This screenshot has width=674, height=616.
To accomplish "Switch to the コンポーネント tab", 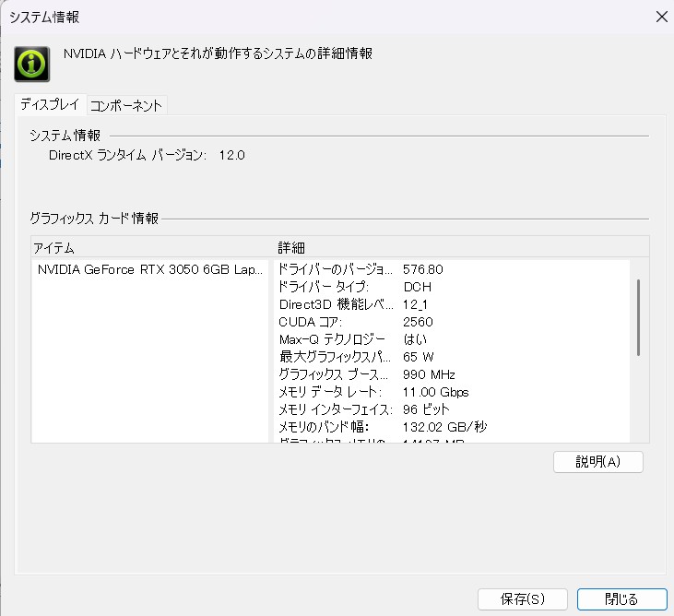I will [x=126, y=106].
